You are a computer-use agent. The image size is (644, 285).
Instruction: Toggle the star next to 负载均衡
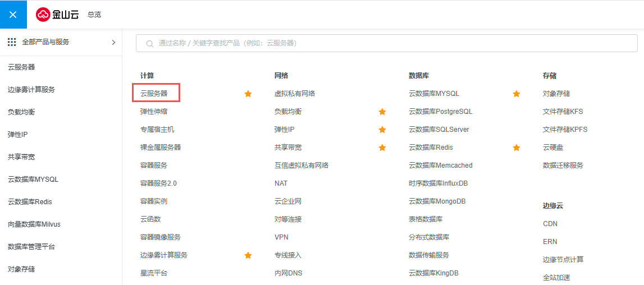pyautogui.click(x=382, y=112)
